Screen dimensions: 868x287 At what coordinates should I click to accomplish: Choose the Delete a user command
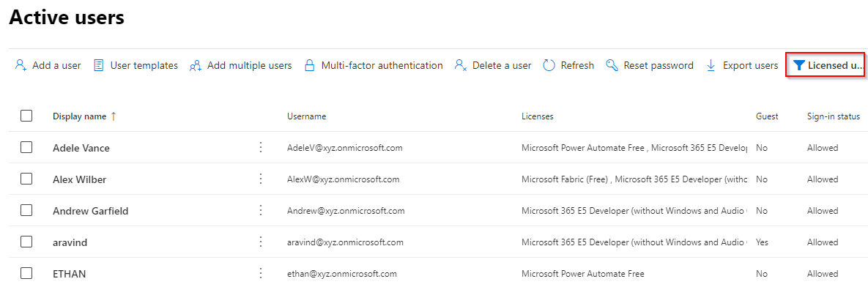click(493, 65)
